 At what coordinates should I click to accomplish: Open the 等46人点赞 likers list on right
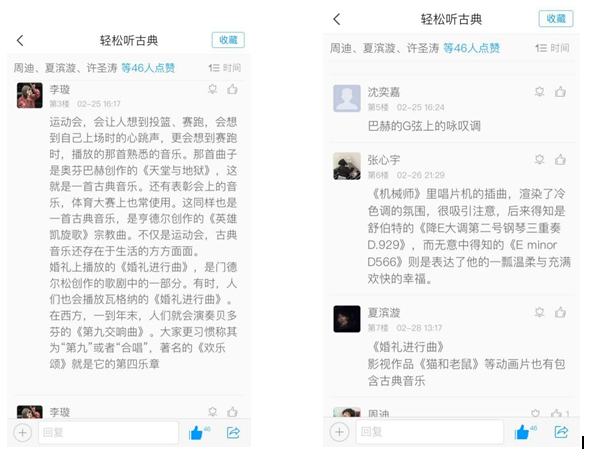click(x=471, y=48)
